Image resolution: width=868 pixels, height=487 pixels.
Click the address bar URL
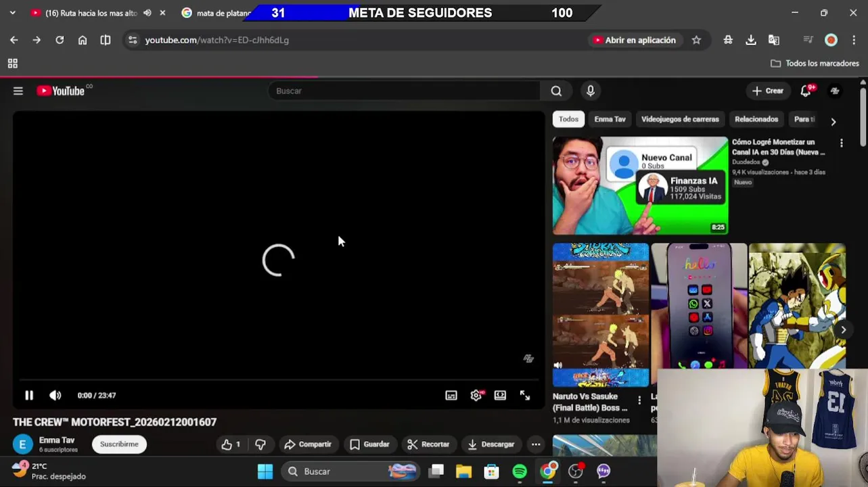pos(217,40)
